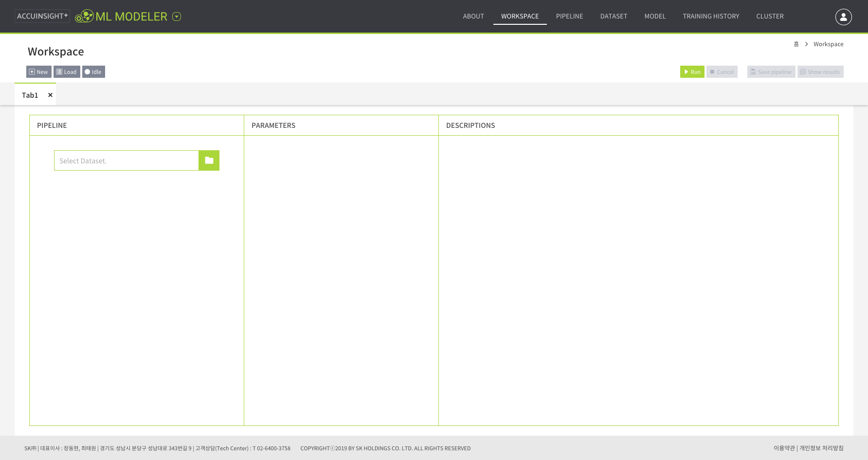Click the home breadcrumb link
Image resolution: width=868 pixels, height=460 pixels.
[796, 44]
